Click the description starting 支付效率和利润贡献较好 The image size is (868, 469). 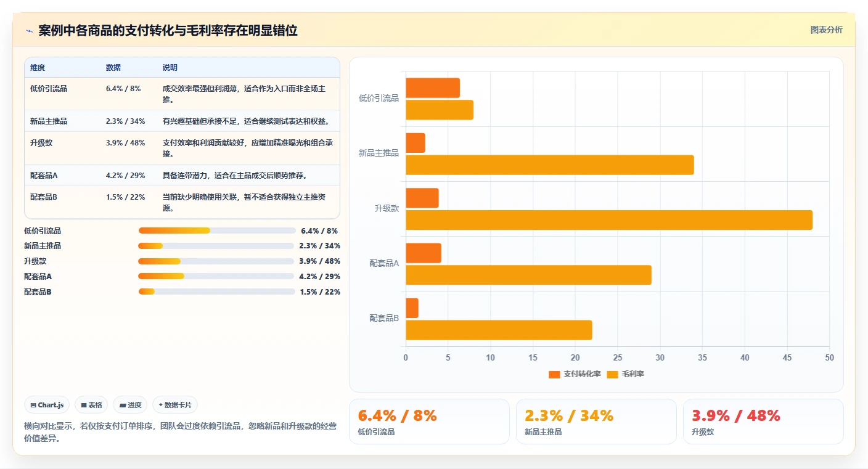pyautogui.click(x=248, y=149)
